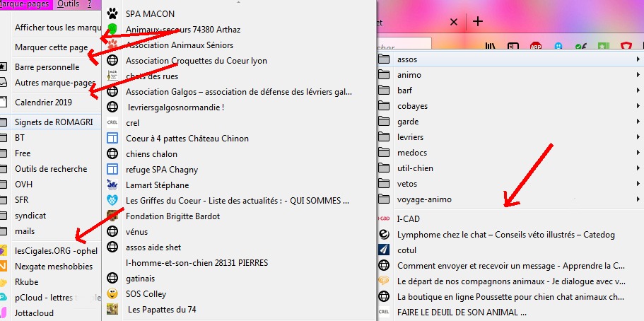
Task: Expand the barf folder submenu arrow
Action: point(638,91)
